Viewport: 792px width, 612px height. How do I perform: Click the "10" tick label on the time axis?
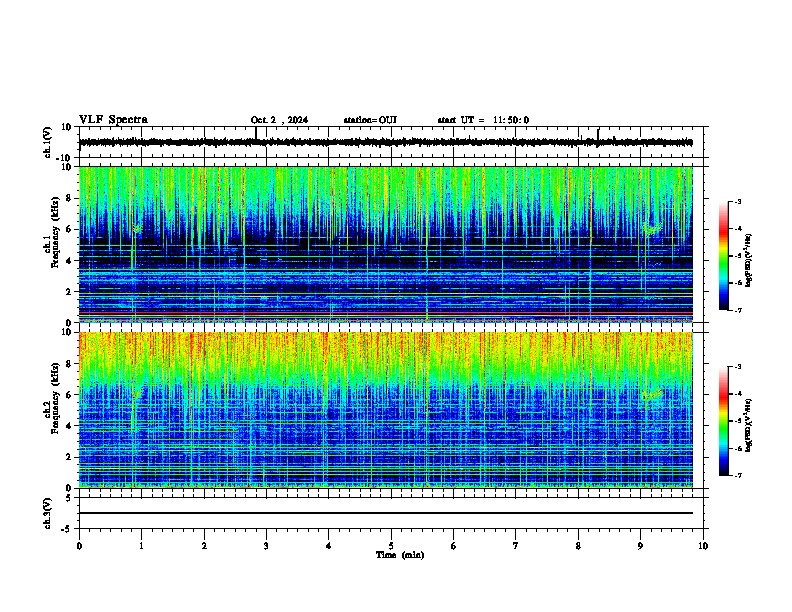click(x=703, y=546)
